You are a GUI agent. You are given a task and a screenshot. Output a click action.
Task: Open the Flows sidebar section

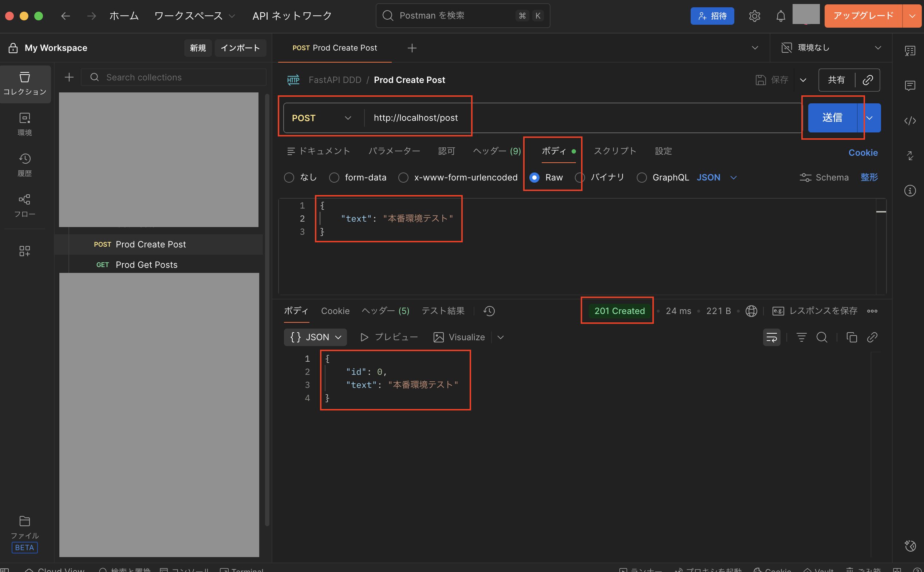(x=25, y=206)
